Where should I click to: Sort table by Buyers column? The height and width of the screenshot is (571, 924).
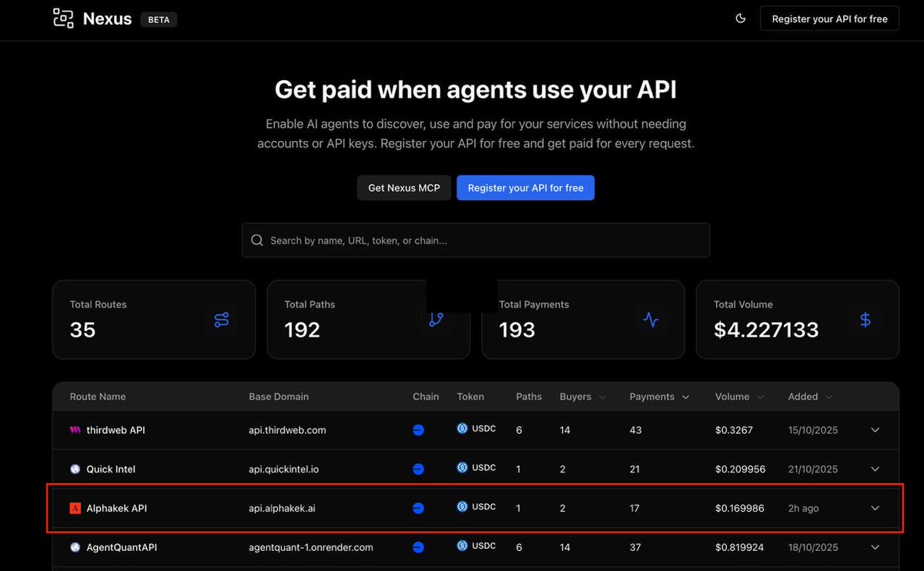(583, 397)
